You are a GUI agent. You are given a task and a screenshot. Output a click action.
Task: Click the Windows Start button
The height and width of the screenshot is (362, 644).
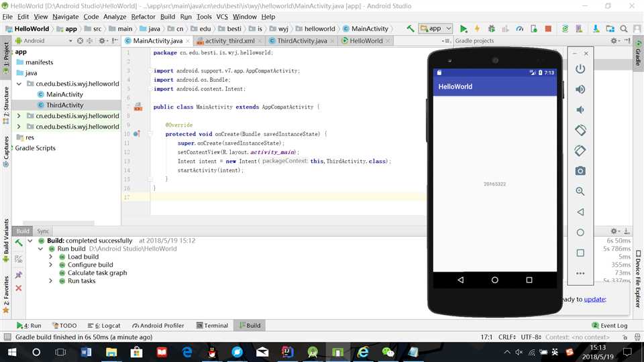click(x=12, y=352)
